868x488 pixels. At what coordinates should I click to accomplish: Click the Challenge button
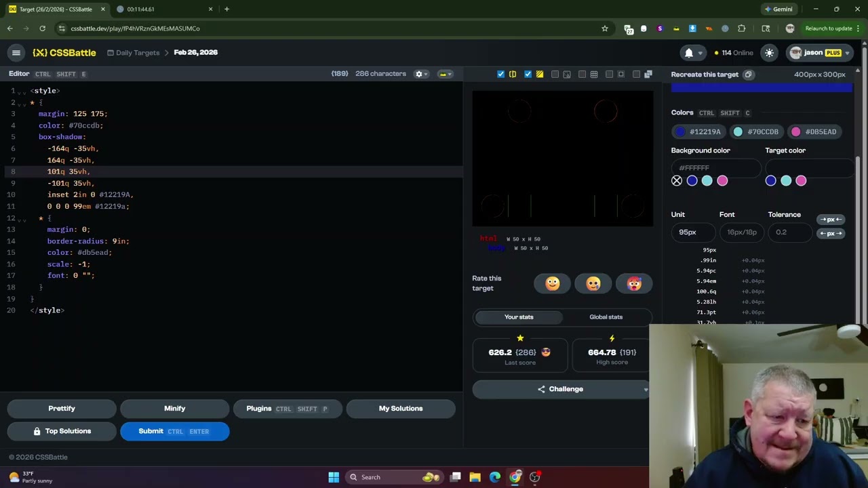point(560,389)
